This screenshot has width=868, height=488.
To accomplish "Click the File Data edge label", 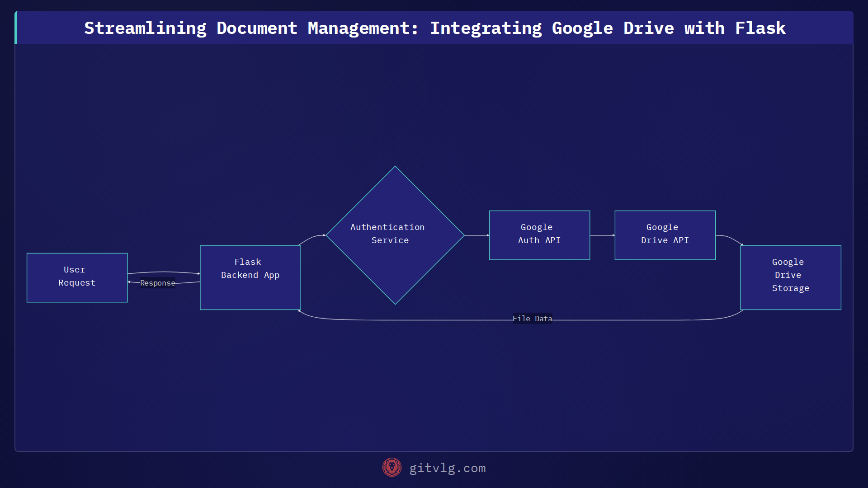I will [532, 319].
